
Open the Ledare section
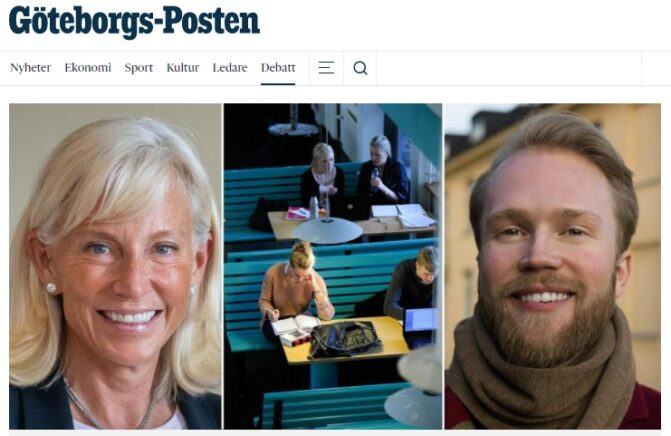coord(230,68)
